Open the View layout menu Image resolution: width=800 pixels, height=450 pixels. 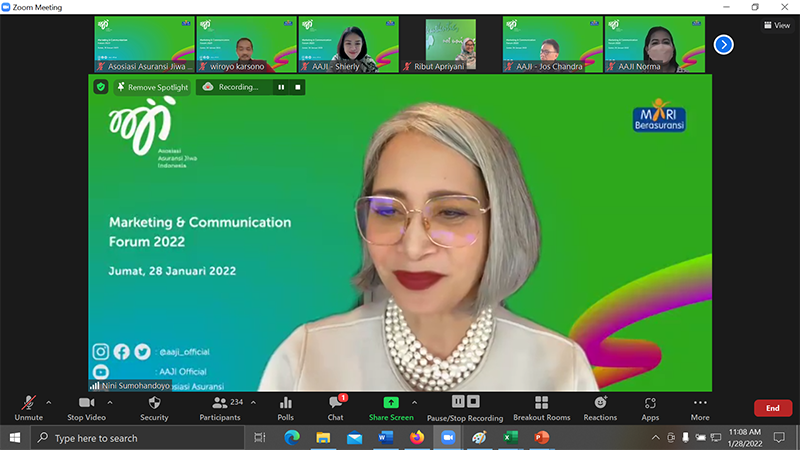point(777,25)
